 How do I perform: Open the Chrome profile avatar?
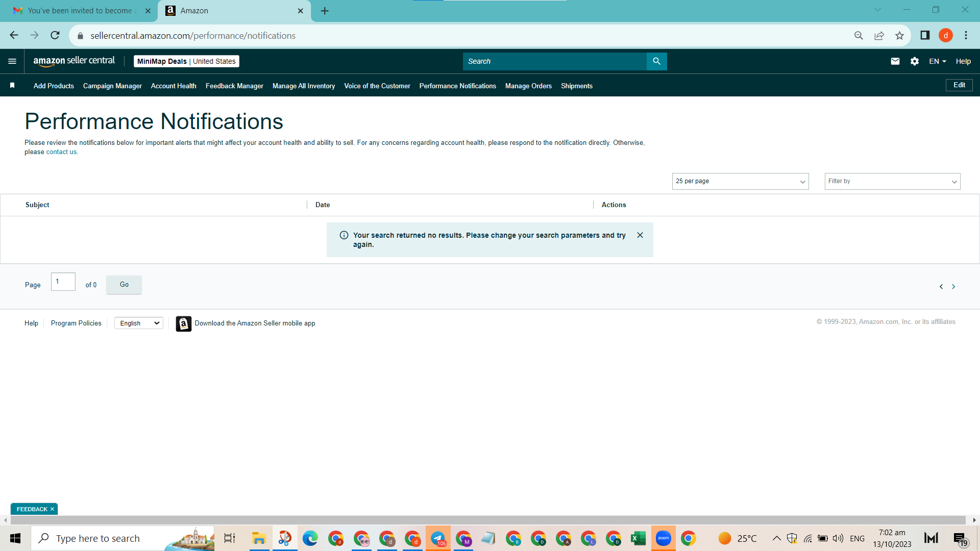[945, 35]
